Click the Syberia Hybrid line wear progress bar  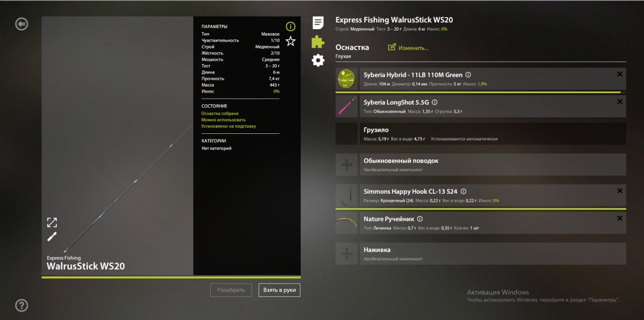click(x=480, y=93)
